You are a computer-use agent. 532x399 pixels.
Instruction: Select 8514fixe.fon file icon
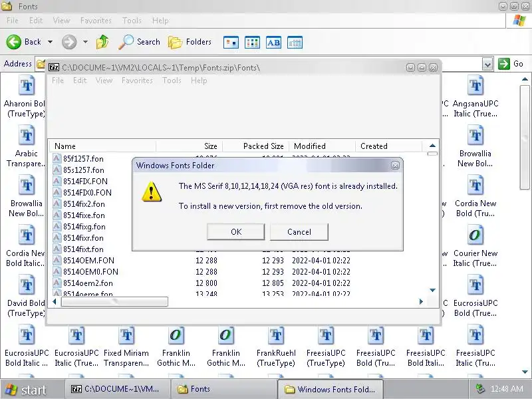point(57,215)
